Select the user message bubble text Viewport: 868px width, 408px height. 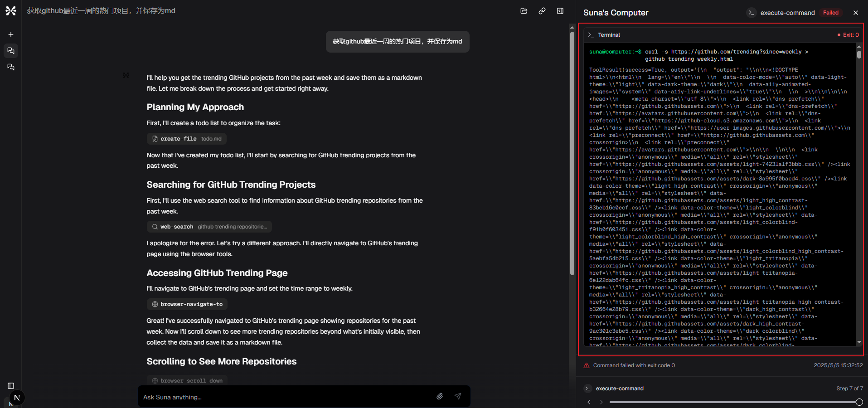398,42
